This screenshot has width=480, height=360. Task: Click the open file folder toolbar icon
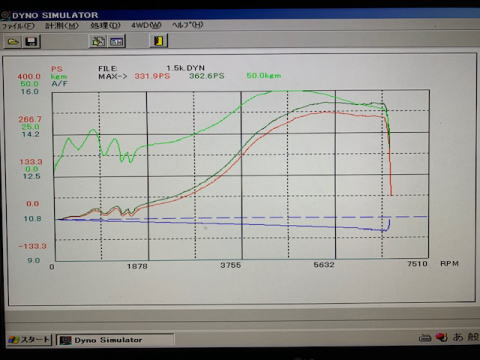13,42
